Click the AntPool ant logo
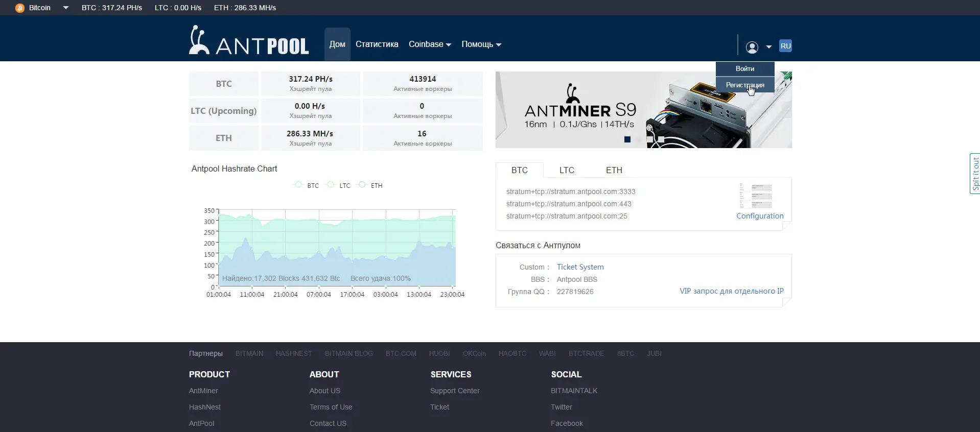Viewport: 980px width, 432px height. tap(198, 40)
